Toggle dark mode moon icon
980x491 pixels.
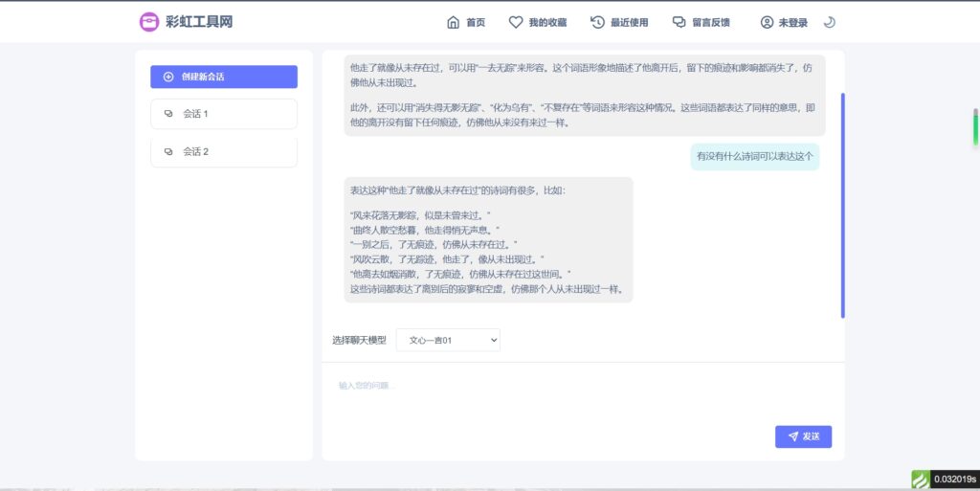830,22
